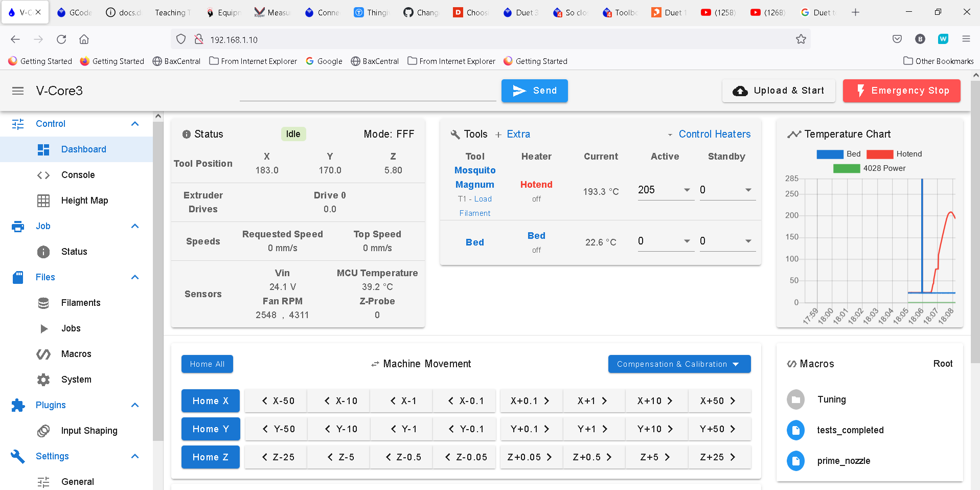Trigger the Emergency Stop button
Viewport: 980px width, 490px height.
(x=901, y=91)
